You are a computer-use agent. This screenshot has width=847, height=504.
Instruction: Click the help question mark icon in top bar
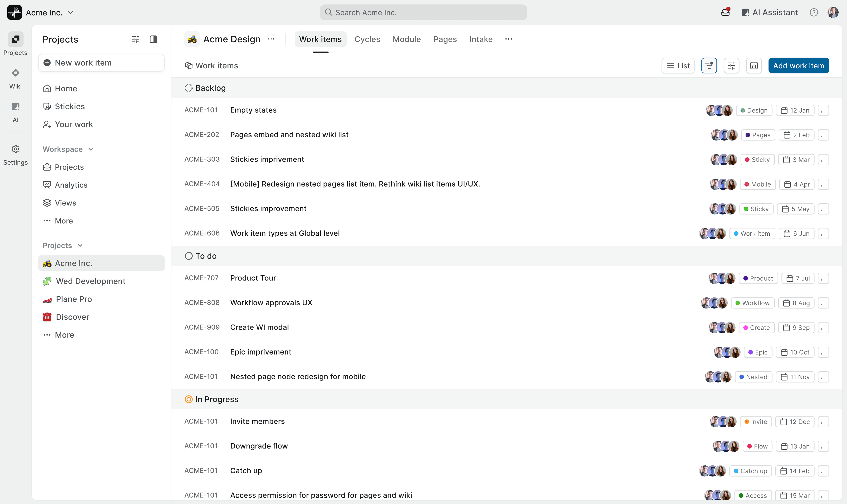pyautogui.click(x=814, y=12)
